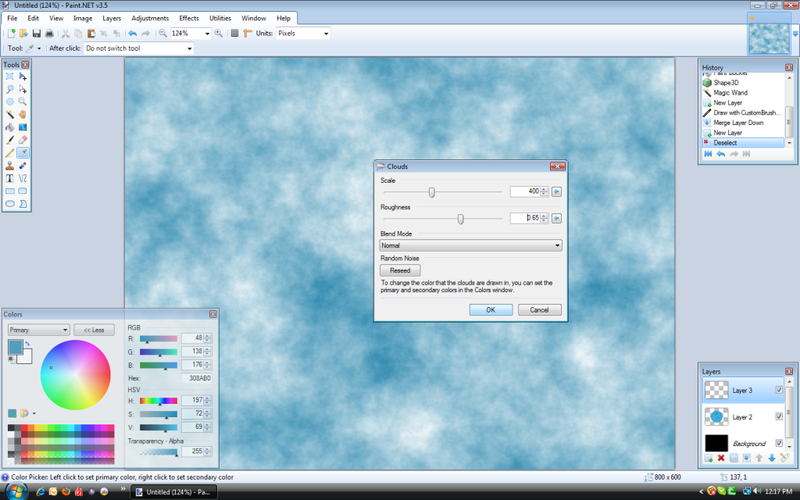Screen dimensions: 800x500
Task: Open the Layers menu
Action: pos(112,18)
